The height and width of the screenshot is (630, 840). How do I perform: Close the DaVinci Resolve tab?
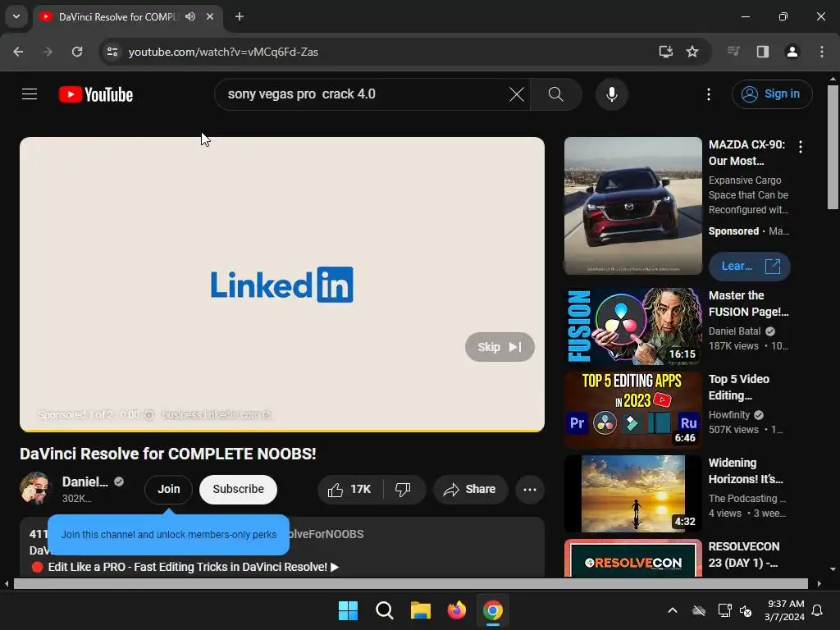click(210, 16)
